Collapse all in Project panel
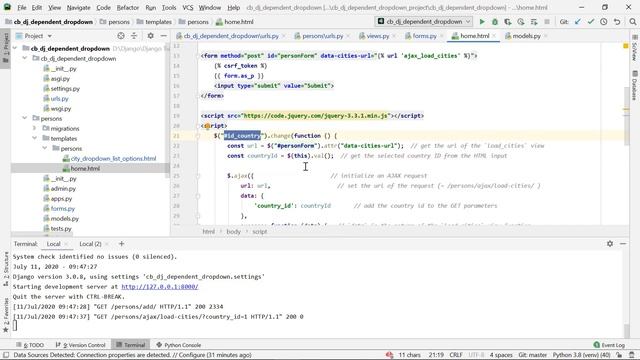 (134, 36)
